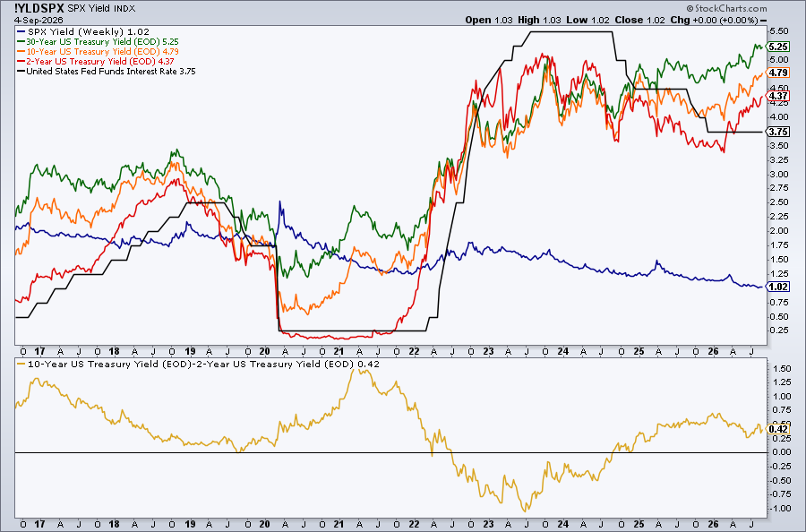Image resolution: width=806 pixels, height=532 pixels.
Task: Click the 23 year label on upper time axis
Action: click(488, 352)
